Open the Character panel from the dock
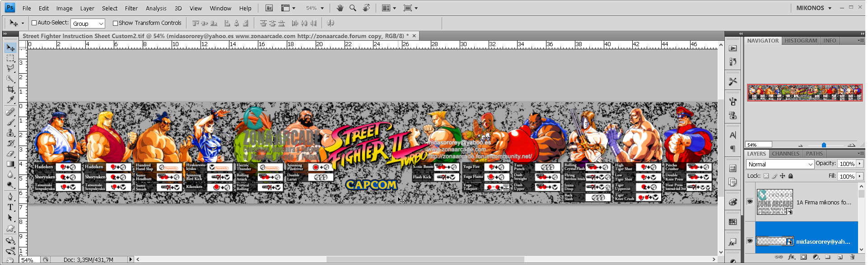This screenshot has height=265, width=868. tap(733, 135)
